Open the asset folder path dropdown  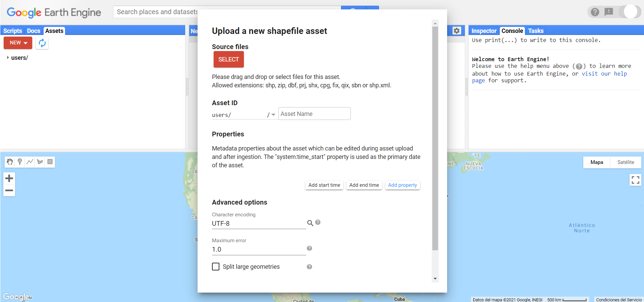point(273,115)
